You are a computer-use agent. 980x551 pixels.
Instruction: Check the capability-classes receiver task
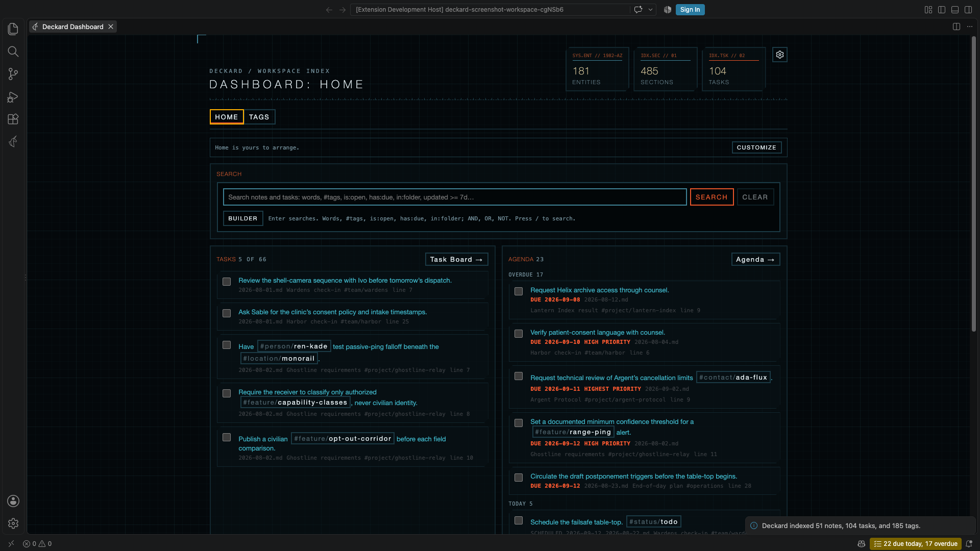click(227, 393)
